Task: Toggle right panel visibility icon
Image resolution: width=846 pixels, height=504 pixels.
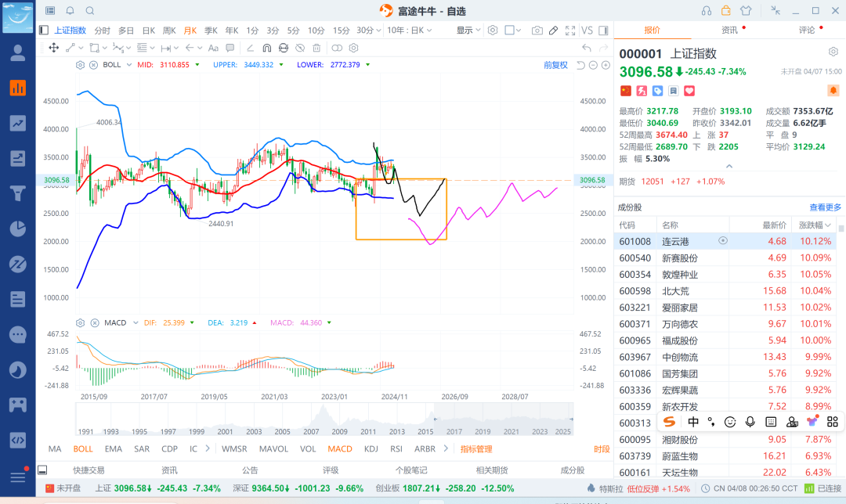Action: pos(604,31)
